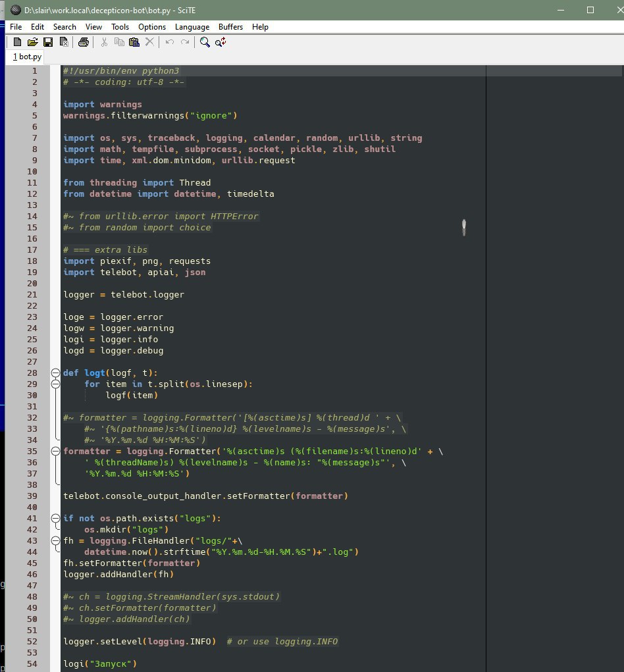Click the Print toolbar icon
The height and width of the screenshot is (672, 624).
(84, 42)
